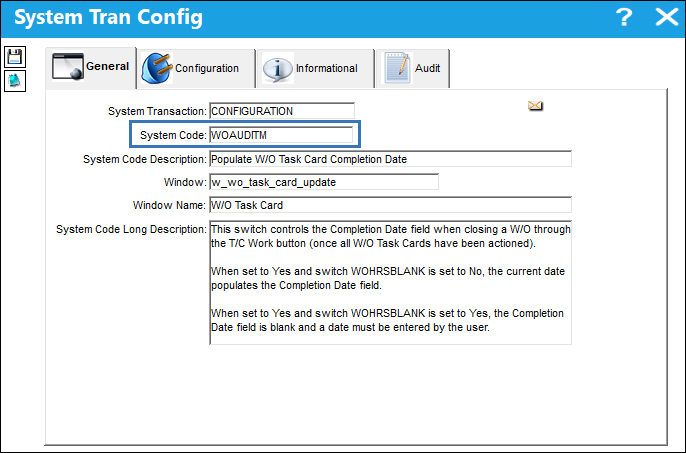Open the Informational tab
Screen dimensions: 686x453
point(315,69)
